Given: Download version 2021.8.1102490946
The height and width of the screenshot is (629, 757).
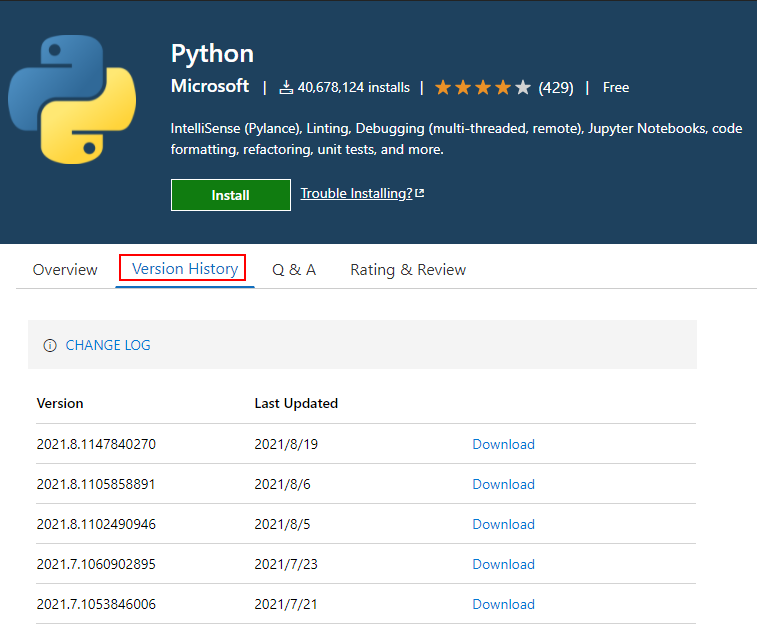Looking at the screenshot, I should [x=504, y=524].
